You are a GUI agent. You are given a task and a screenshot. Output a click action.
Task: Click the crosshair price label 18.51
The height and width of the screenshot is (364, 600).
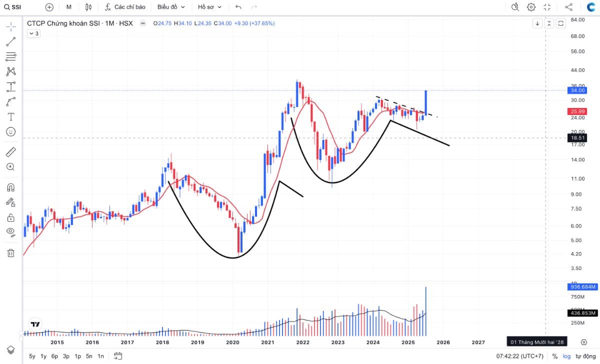pyautogui.click(x=577, y=137)
